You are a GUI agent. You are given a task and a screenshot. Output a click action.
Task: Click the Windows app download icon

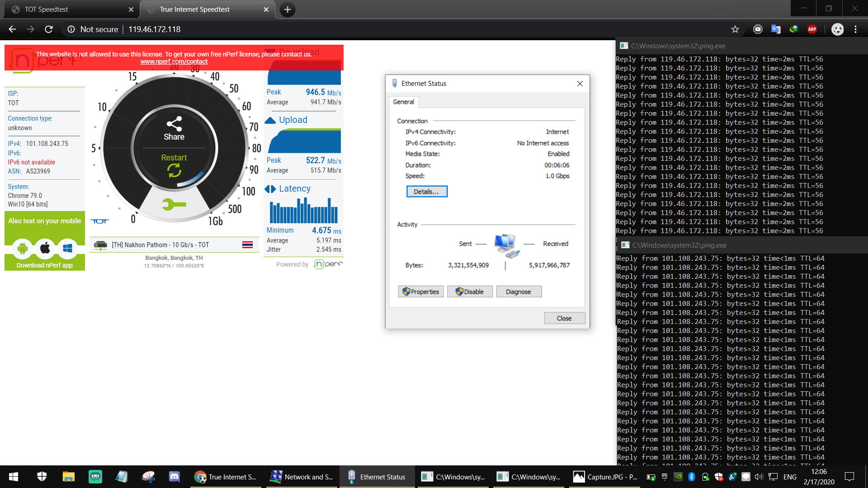pyautogui.click(x=67, y=249)
